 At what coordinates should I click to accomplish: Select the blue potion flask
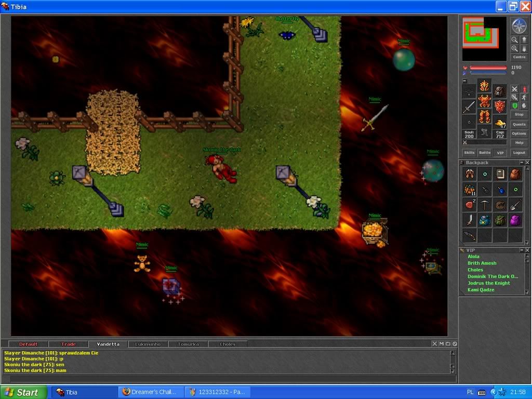(x=500, y=190)
